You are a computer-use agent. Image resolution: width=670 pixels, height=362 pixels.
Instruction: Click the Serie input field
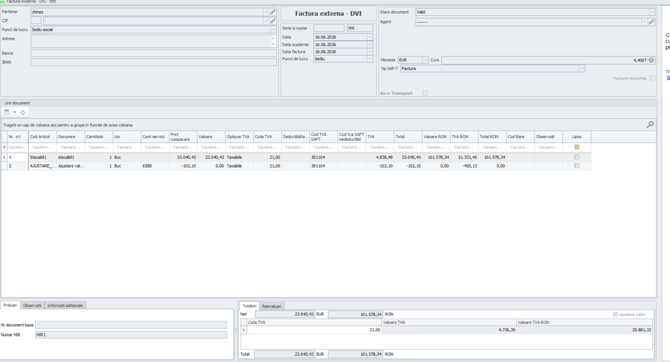[x=329, y=28]
